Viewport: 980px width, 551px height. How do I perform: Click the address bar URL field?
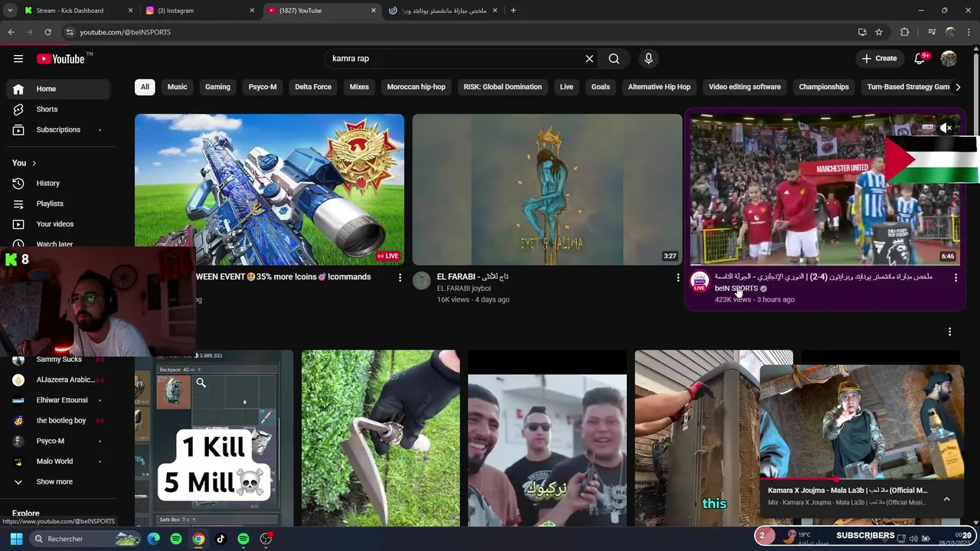(x=459, y=32)
